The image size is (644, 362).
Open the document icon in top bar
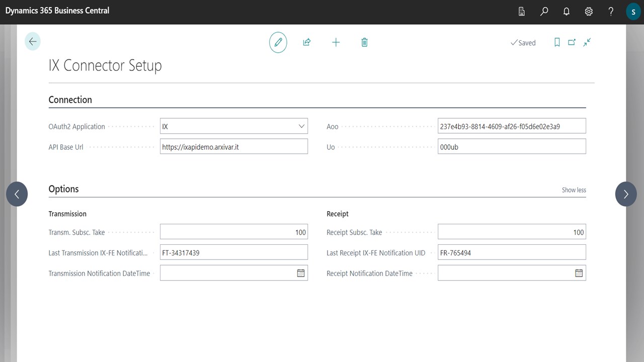click(x=522, y=12)
